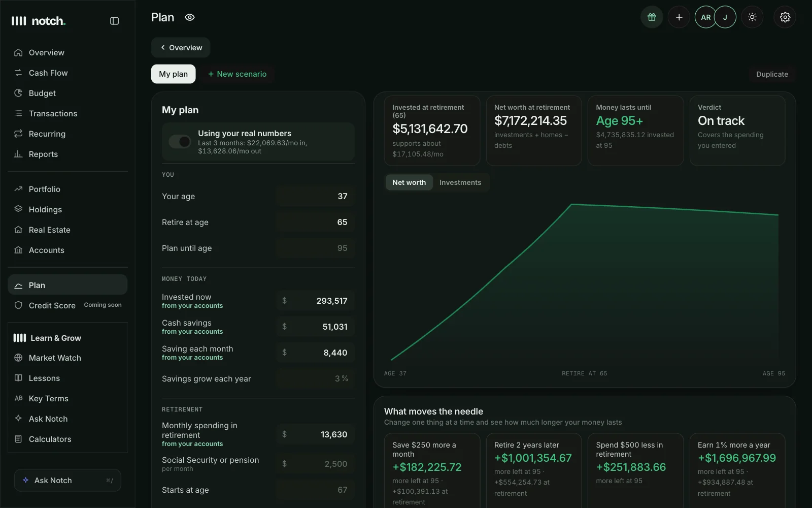Open the J profile avatar
Viewport: 812px width, 508px height.
coord(725,17)
